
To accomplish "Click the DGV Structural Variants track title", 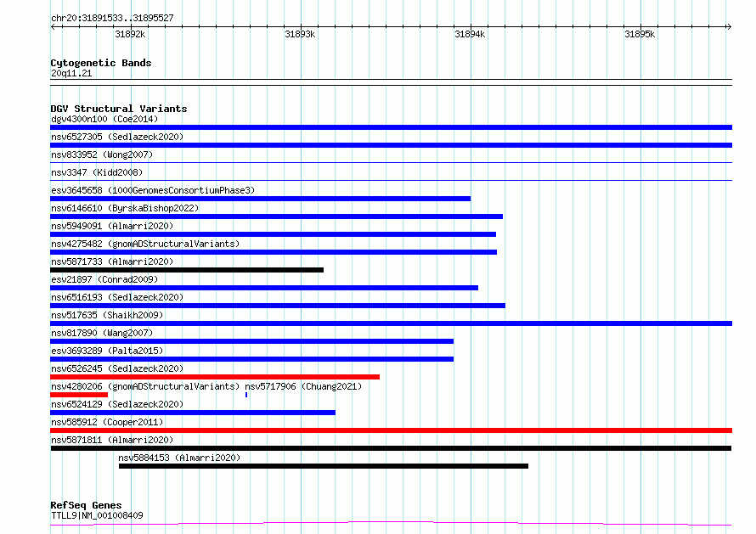I will pyautogui.click(x=119, y=109).
